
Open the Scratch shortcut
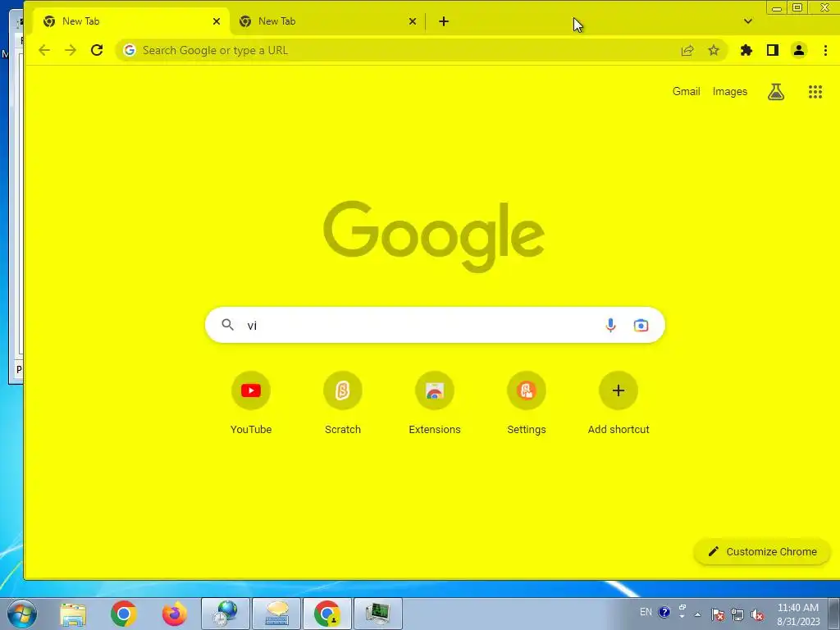[x=343, y=404]
